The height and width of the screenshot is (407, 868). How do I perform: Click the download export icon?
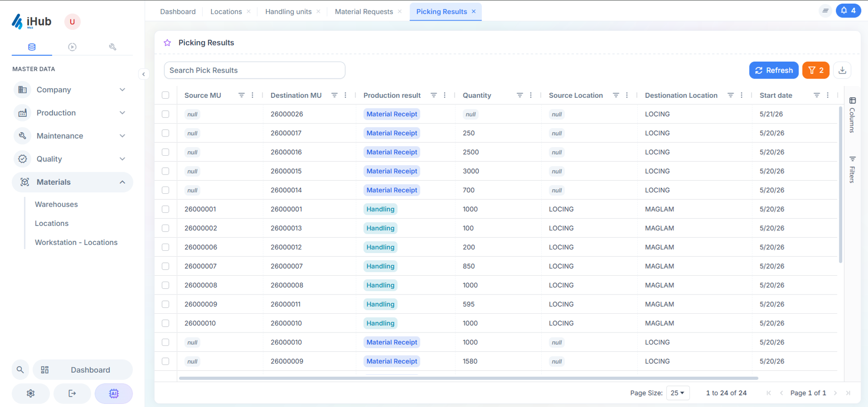tap(842, 70)
